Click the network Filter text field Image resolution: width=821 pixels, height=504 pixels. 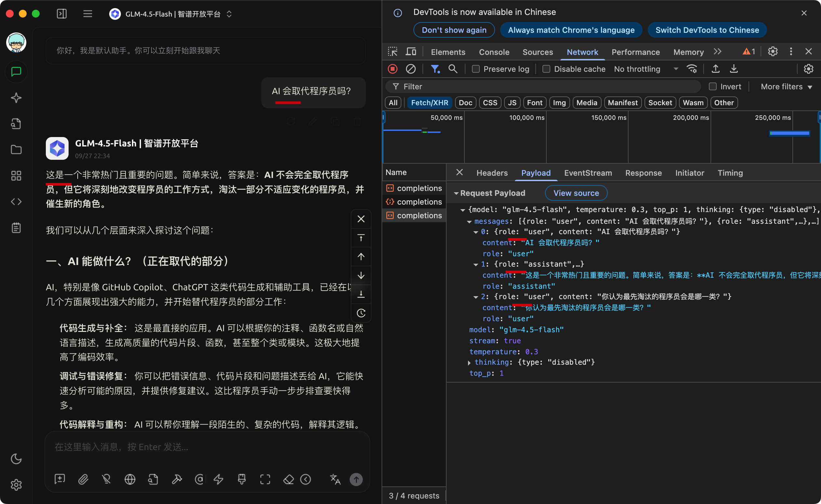click(x=543, y=87)
